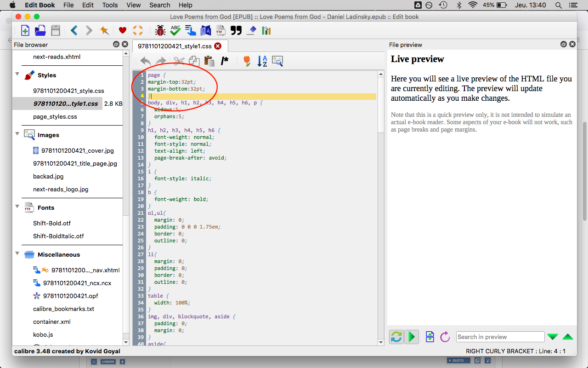This screenshot has height=368, width=588.
Task: Open Spotlight search in the menu bar
Action: click(x=559, y=5)
